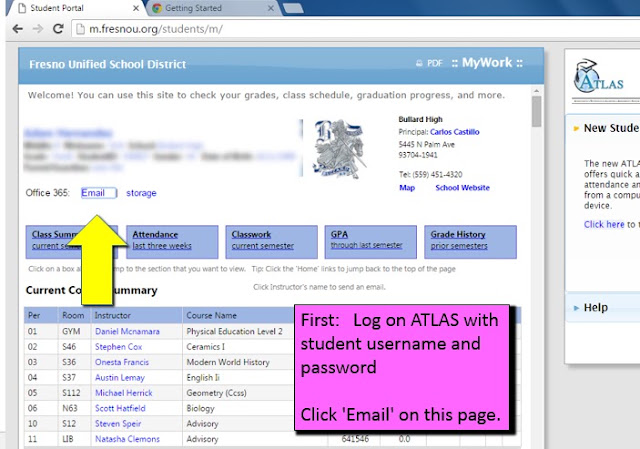640x449 pixels.
Task: Click the Room column header
Action: pyautogui.click(x=74, y=316)
